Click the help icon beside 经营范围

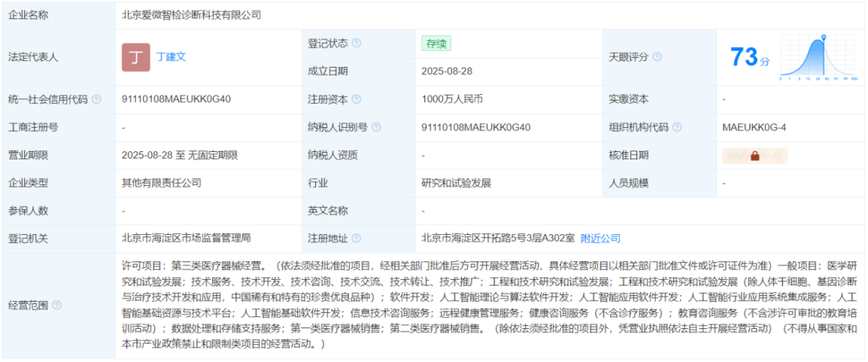coord(56,306)
